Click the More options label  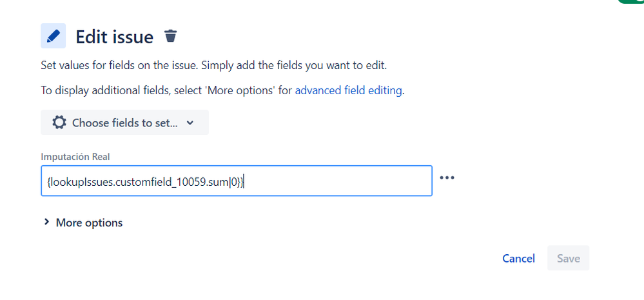click(x=89, y=223)
